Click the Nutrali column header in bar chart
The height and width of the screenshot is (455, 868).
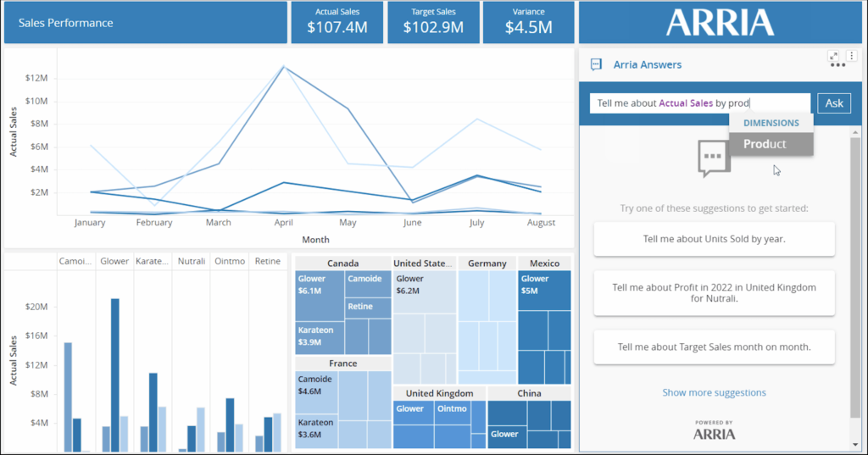pos(192,261)
